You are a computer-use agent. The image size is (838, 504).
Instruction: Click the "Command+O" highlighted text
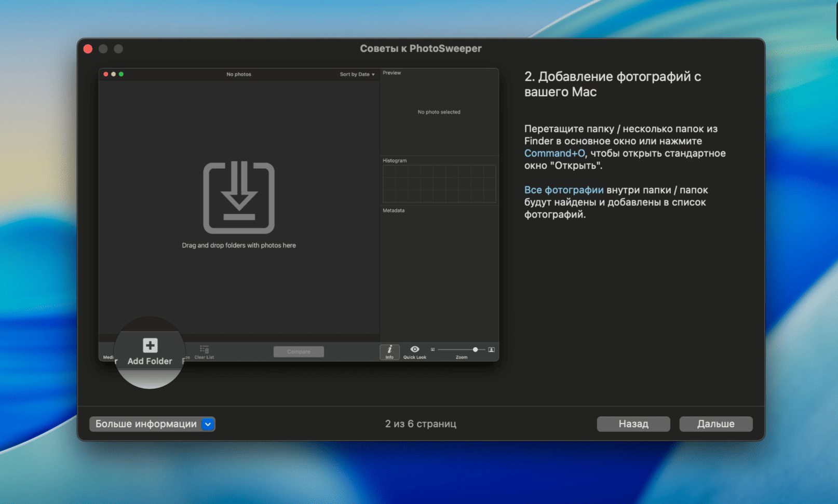[555, 153]
